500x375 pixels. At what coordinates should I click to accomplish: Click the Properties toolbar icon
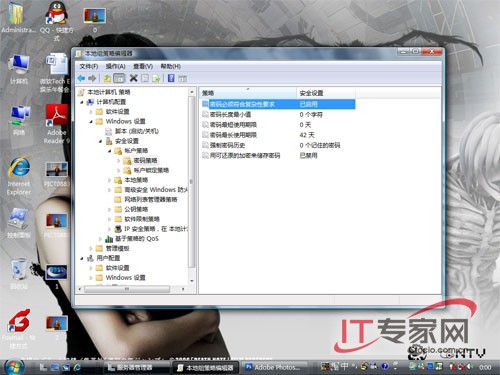145,78
